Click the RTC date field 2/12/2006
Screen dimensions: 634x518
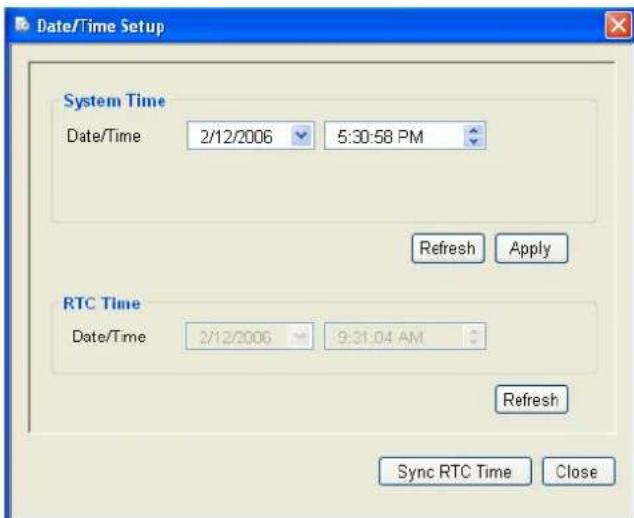249,336
